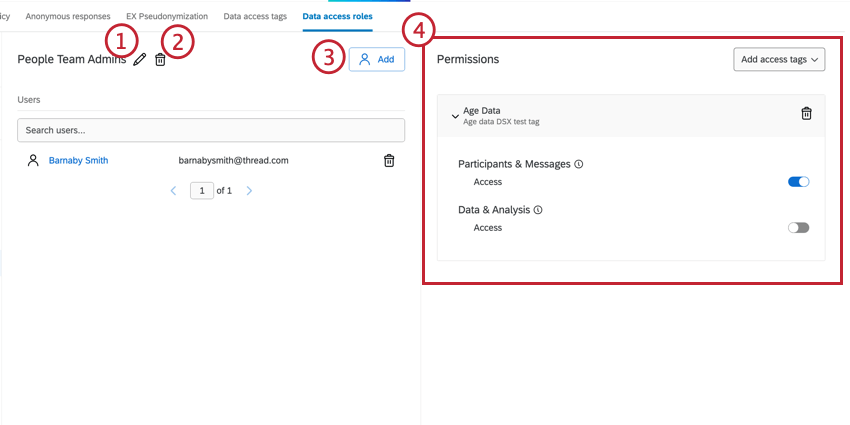The height and width of the screenshot is (425, 850).
Task: Enable Data & Analysis access toggle
Action: (x=799, y=228)
